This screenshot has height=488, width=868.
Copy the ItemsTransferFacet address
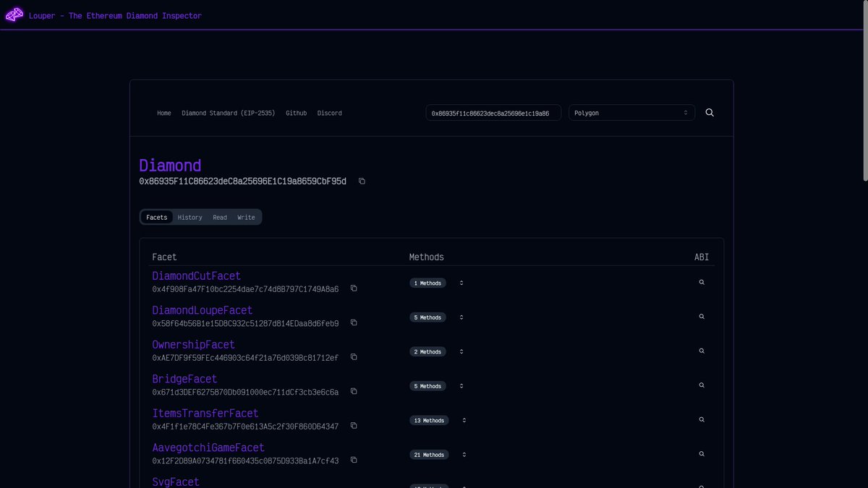point(354,426)
